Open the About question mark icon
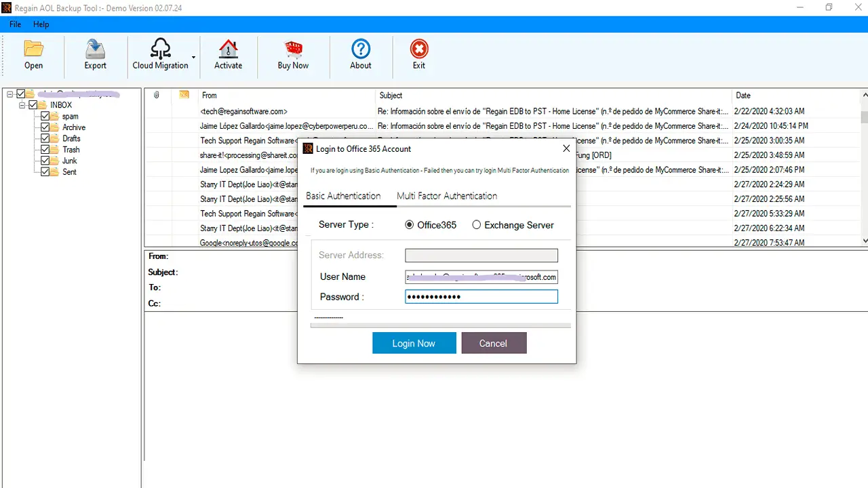This screenshot has height=488, width=868. [x=361, y=49]
